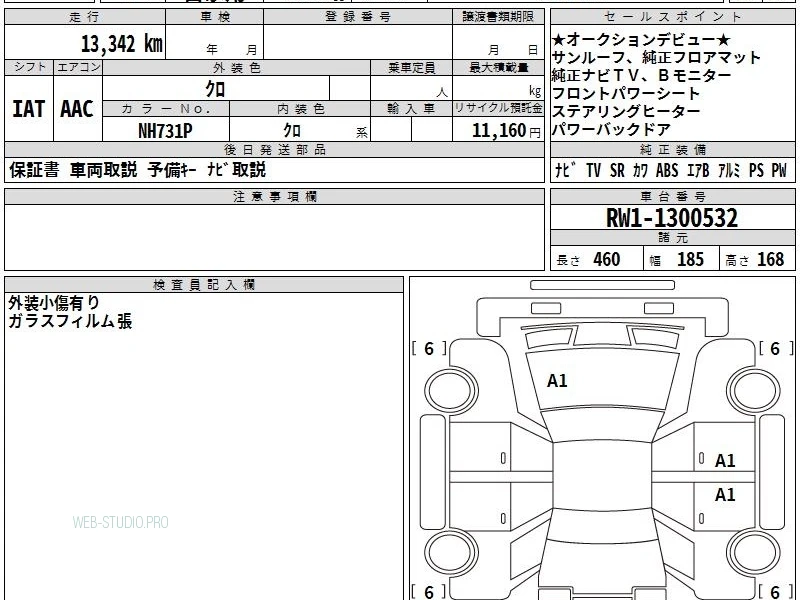Click the front-left tire rating [6]
800x600 pixels.
429,348
